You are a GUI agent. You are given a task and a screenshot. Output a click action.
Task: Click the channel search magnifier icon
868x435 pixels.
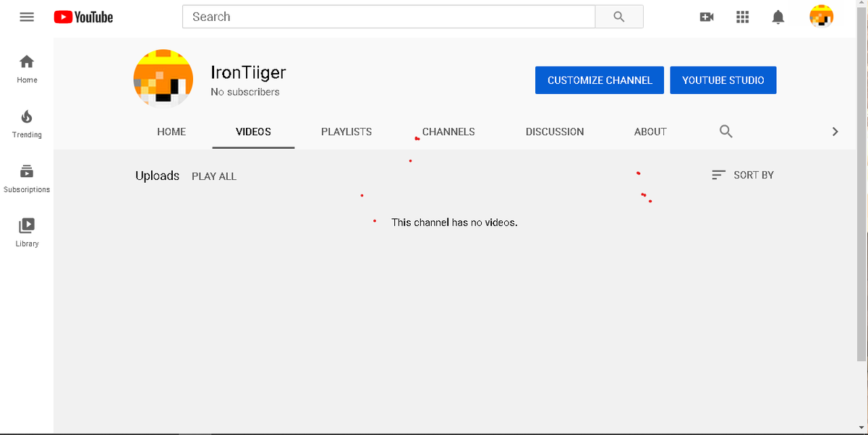(726, 132)
